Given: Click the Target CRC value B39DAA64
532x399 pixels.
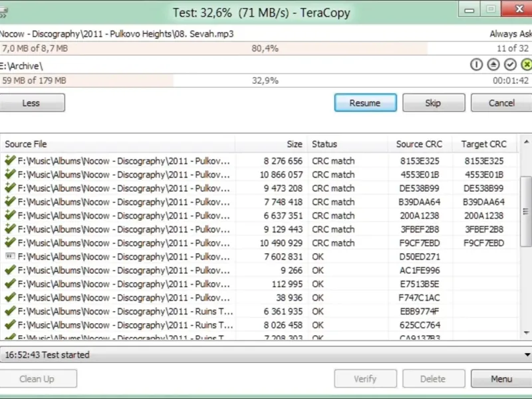Looking at the screenshot, I should point(484,202).
